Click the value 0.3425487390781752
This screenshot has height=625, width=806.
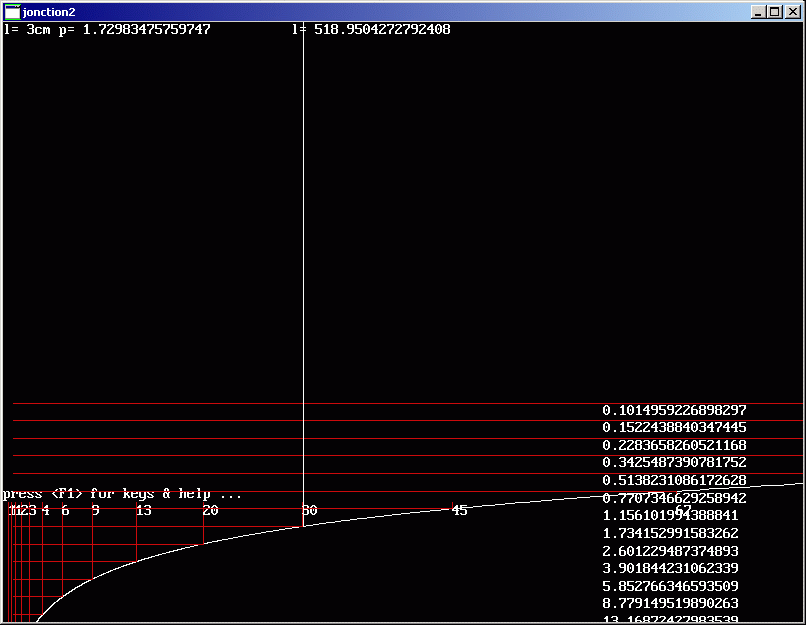pos(674,462)
